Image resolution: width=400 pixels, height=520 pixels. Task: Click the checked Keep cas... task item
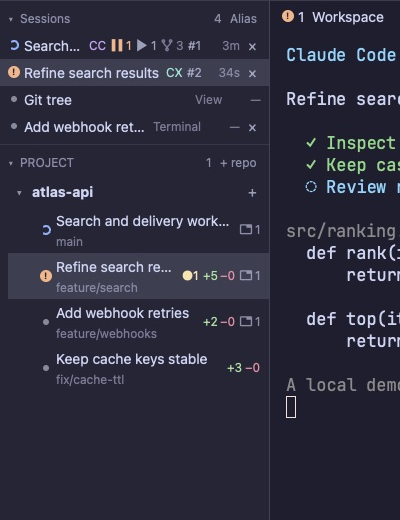[x=353, y=165]
